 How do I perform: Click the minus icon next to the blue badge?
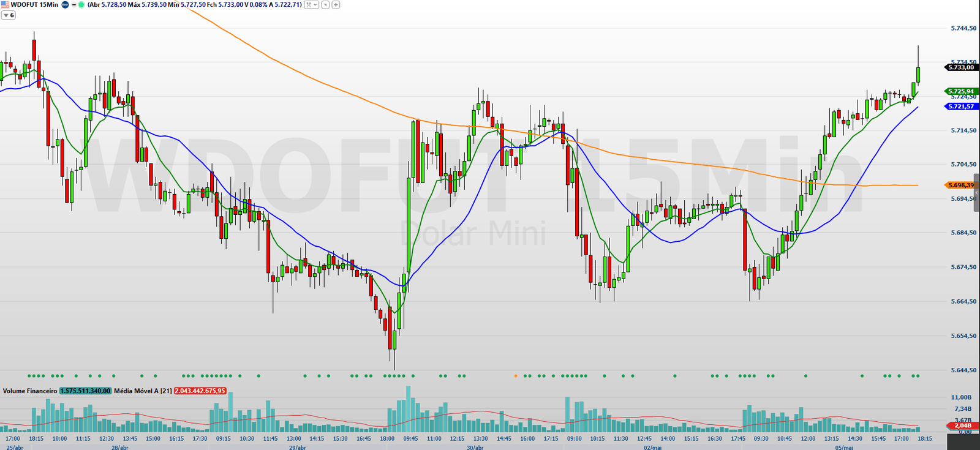point(73,5)
